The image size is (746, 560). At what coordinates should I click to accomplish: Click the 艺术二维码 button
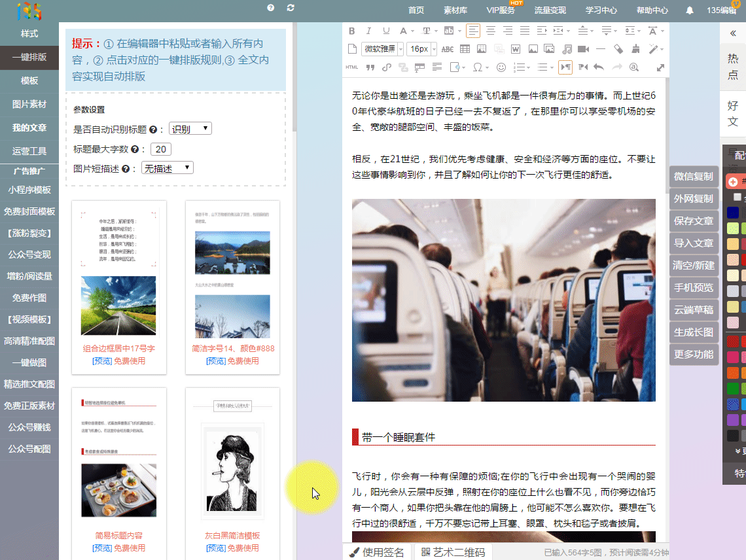453,552
